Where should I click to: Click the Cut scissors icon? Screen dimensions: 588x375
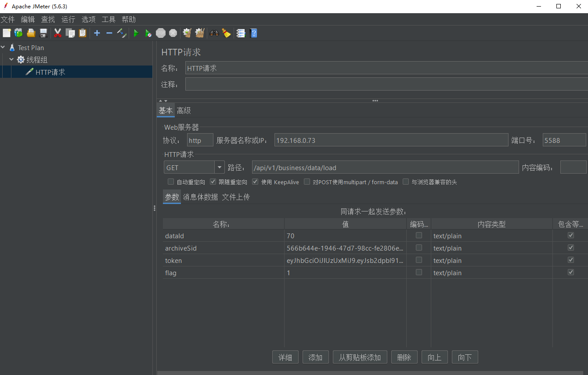[58, 33]
